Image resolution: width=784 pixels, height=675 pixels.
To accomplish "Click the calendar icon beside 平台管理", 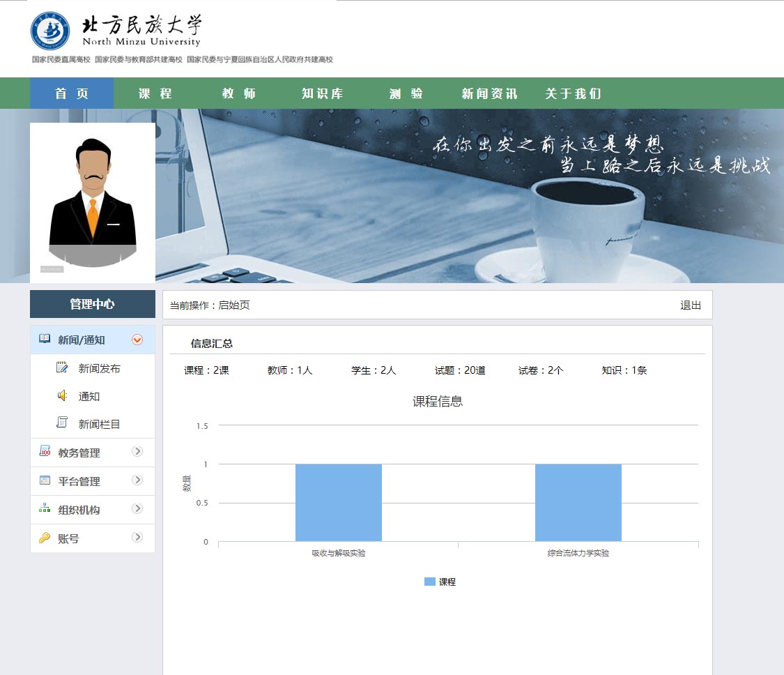I will pos(45,480).
